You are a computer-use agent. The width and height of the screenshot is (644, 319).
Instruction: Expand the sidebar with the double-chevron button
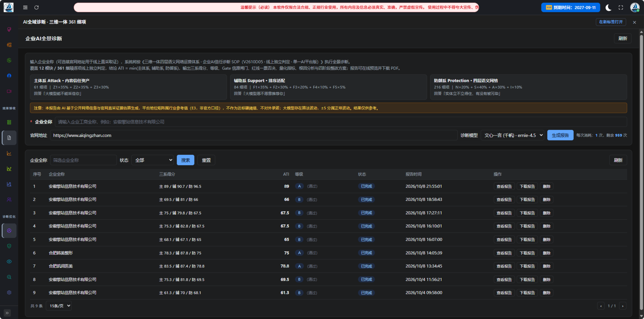pyautogui.click(x=7, y=313)
